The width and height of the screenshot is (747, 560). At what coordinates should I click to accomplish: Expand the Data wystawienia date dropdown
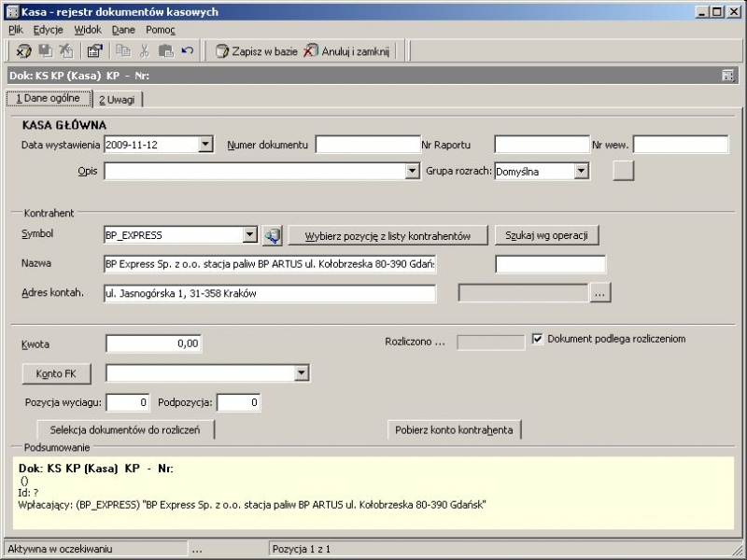pos(205,145)
